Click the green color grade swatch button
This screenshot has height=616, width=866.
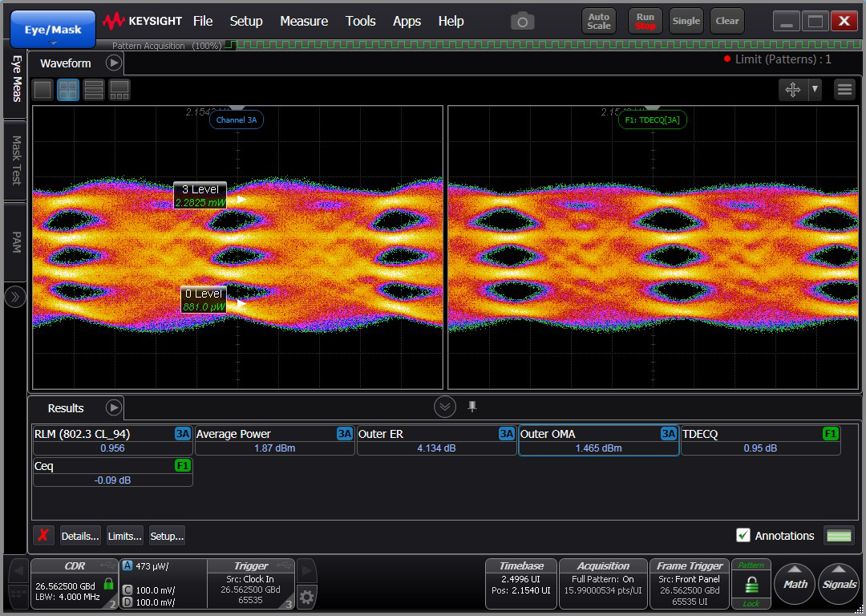[x=839, y=536]
